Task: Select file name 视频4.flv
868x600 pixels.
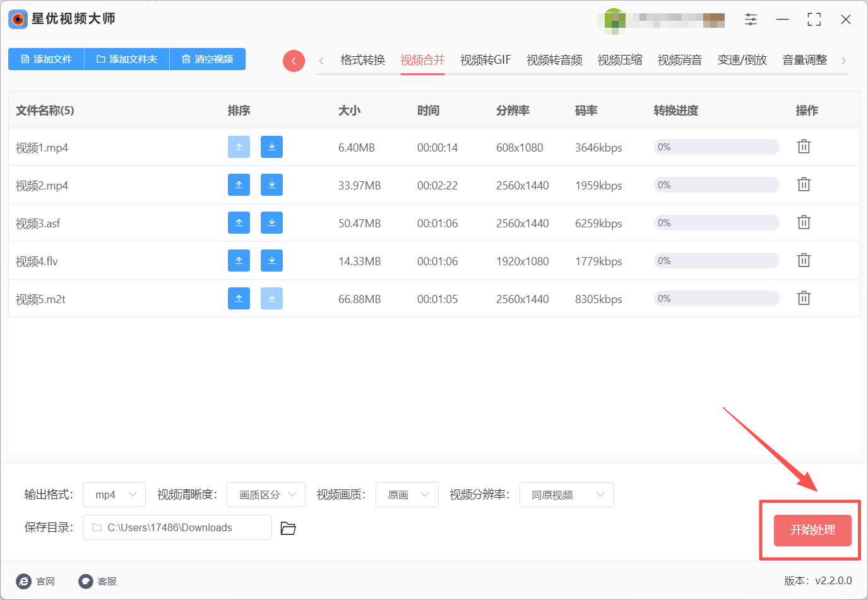Action: click(x=37, y=261)
